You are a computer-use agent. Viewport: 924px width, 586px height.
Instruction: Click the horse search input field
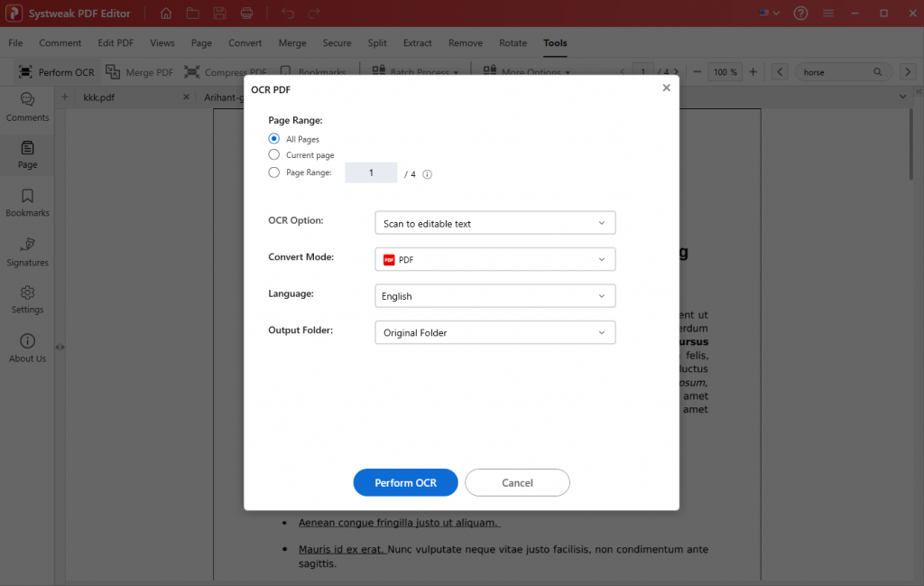(837, 71)
